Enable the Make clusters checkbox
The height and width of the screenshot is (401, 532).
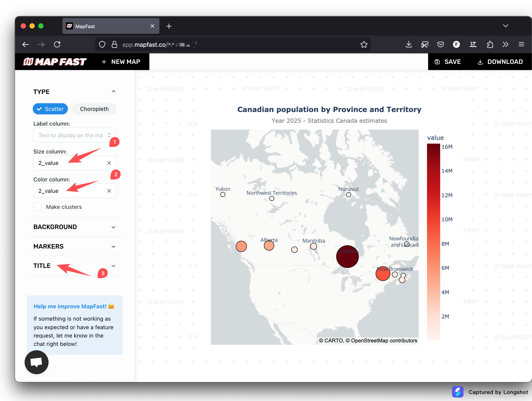(37, 207)
